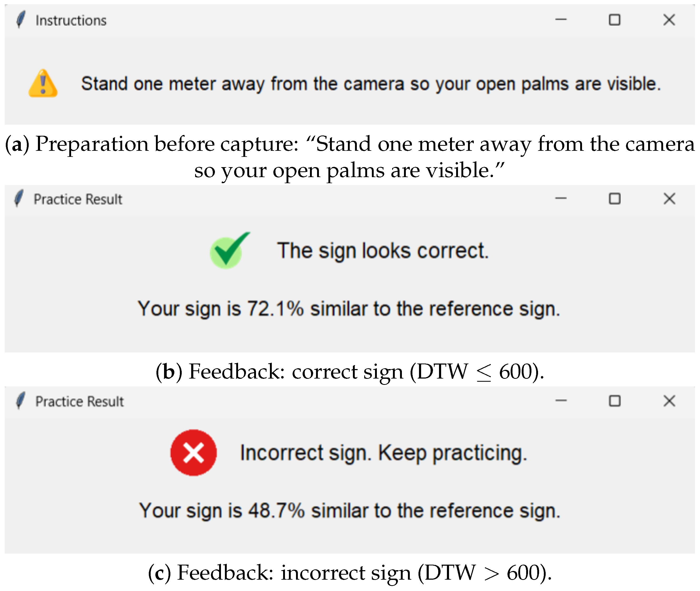Click the "The sign looks correct." message
Viewport: 700px width, 591px height.
point(383,251)
